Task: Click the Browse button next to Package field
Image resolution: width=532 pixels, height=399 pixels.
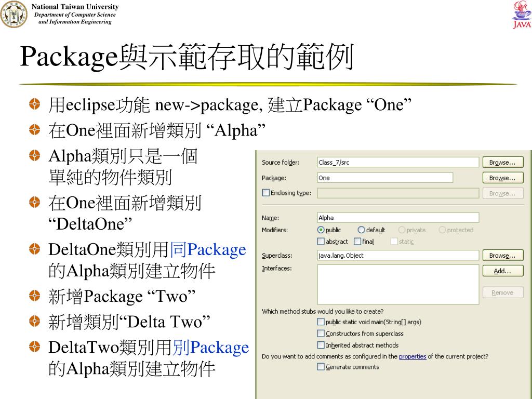Action: click(x=503, y=178)
